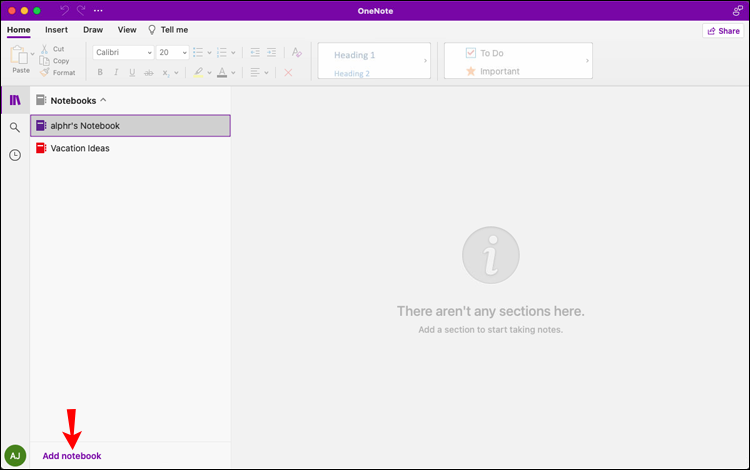Click the red X delete icon
Image resolution: width=750 pixels, height=470 pixels.
tap(288, 73)
